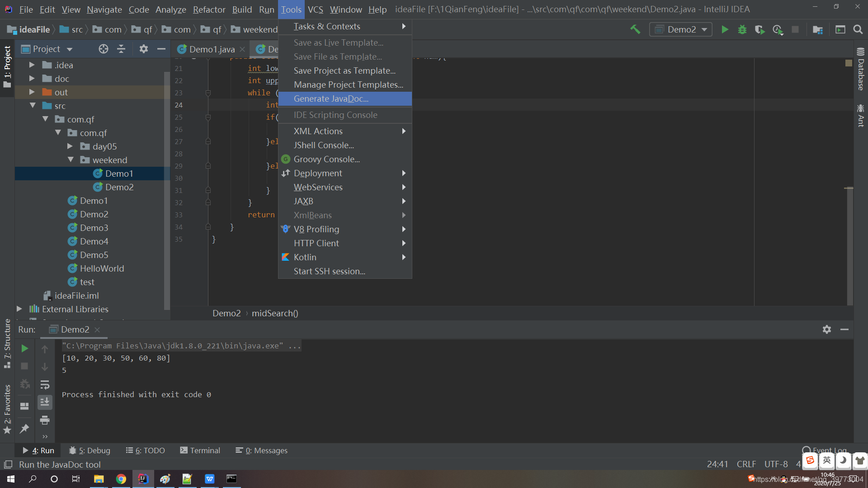Collapse the weekend package
Screen dimensions: 868x488
[x=71, y=160]
